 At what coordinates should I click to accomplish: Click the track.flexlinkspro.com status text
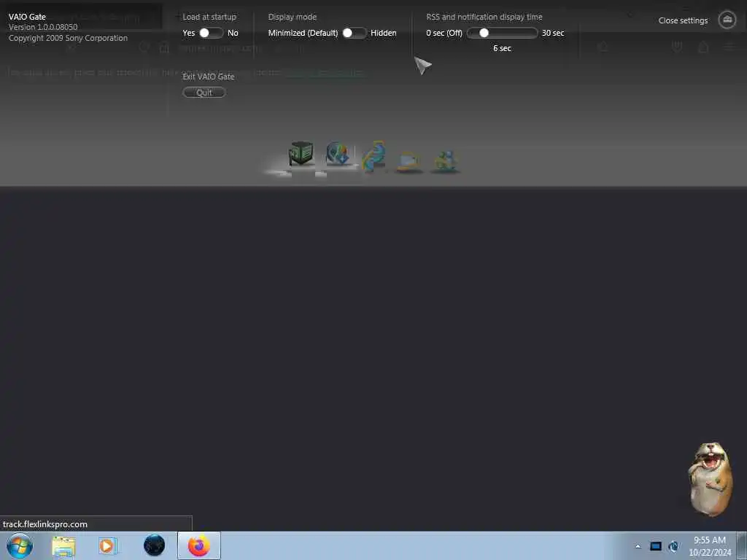click(x=45, y=524)
